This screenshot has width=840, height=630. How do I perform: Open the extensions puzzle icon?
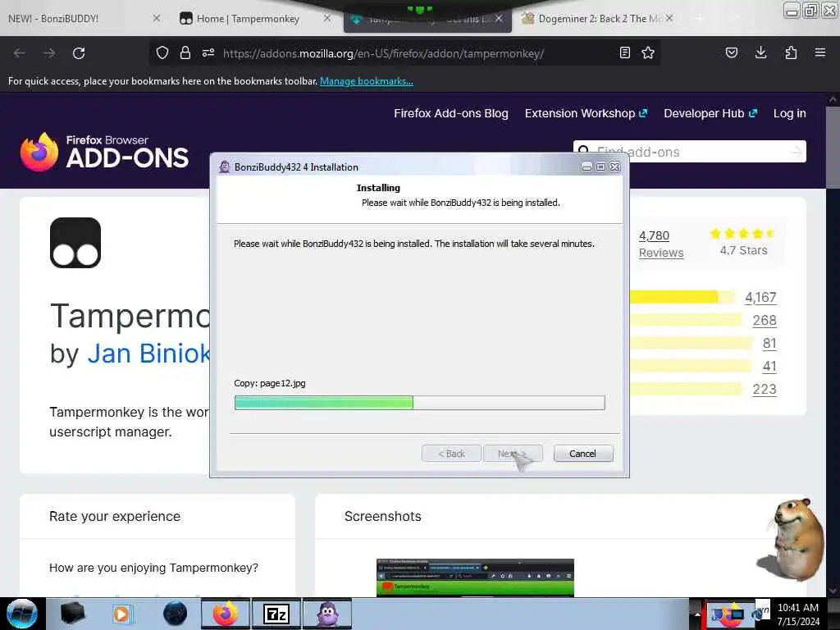click(791, 52)
